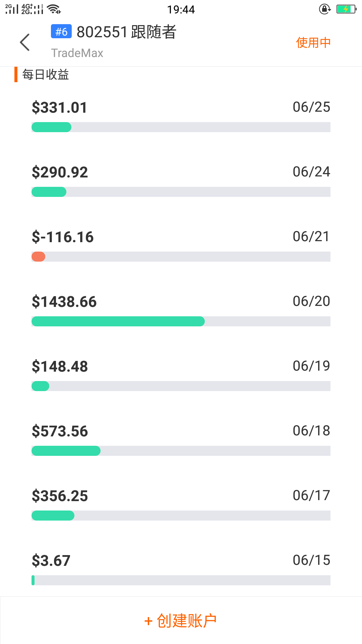Tap the battery charging icon
The height and width of the screenshot is (644, 362).
pos(346,9)
